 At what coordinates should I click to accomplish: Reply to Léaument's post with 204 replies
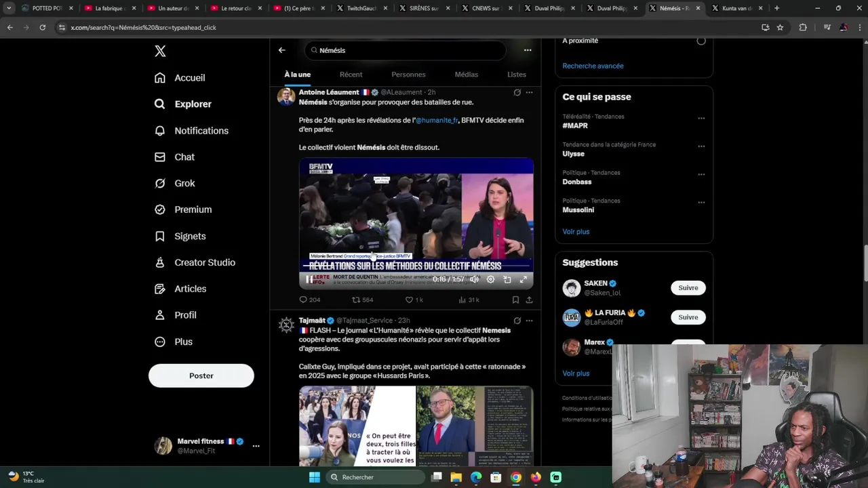(x=309, y=300)
